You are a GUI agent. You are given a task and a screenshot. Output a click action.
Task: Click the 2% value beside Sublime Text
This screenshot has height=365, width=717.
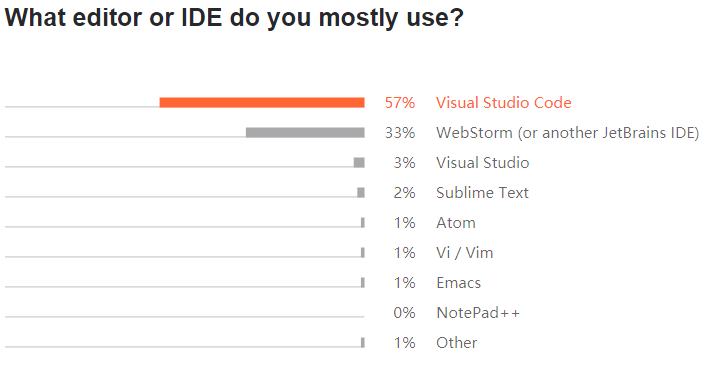click(404, 193)
